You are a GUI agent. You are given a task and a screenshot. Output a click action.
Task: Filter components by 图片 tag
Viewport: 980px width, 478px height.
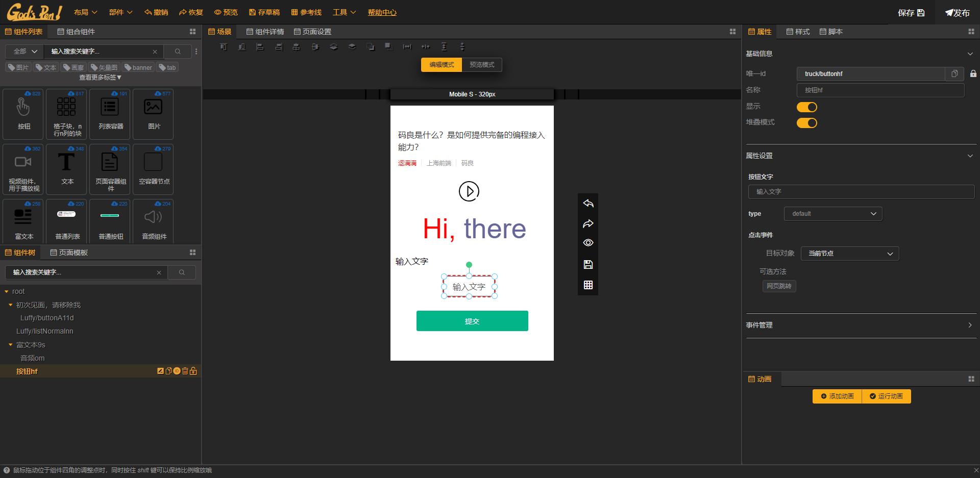18,67
